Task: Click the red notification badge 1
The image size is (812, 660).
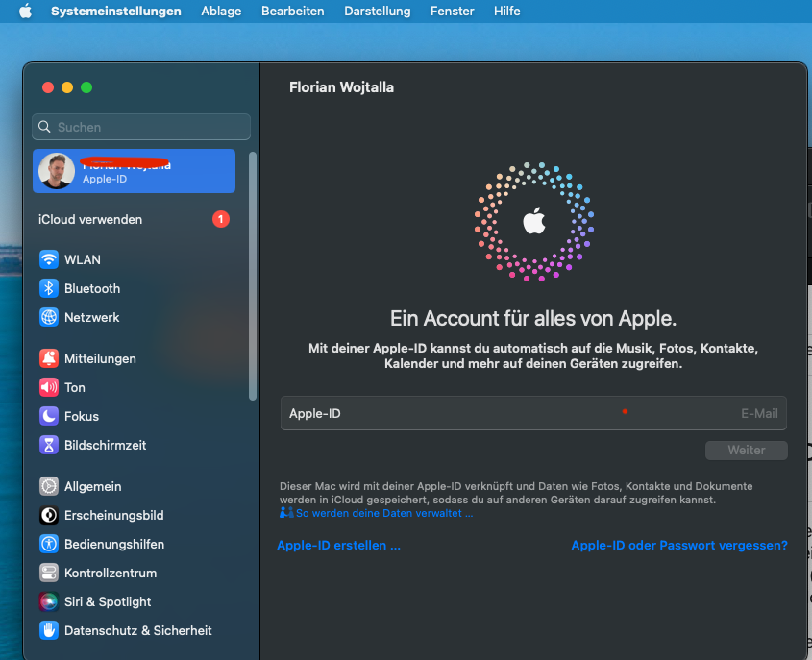Action: [x=221, y=219]
